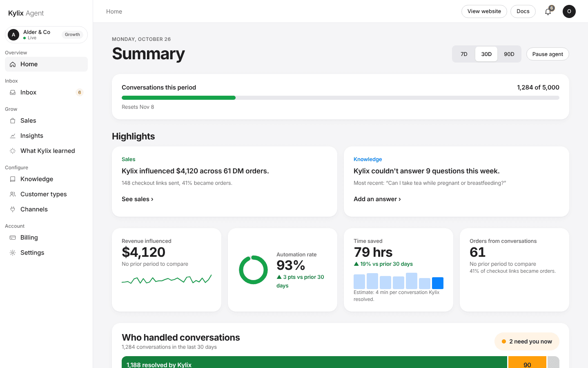Image resolution: width=588 pixels, height=368 pixels.
Task: Click the "Highlights" section heading
Action: [x=133, y=137]
